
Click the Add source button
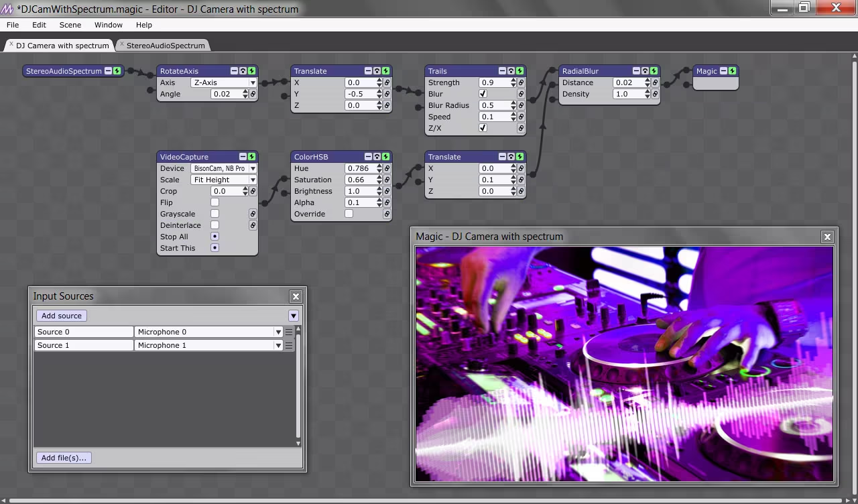point(61,316)
